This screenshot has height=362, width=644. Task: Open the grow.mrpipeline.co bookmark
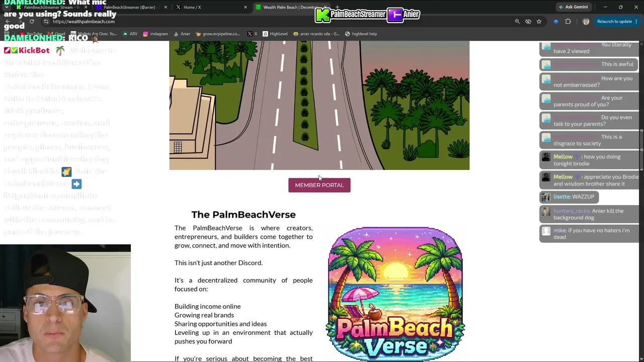(x=218, y=34)
